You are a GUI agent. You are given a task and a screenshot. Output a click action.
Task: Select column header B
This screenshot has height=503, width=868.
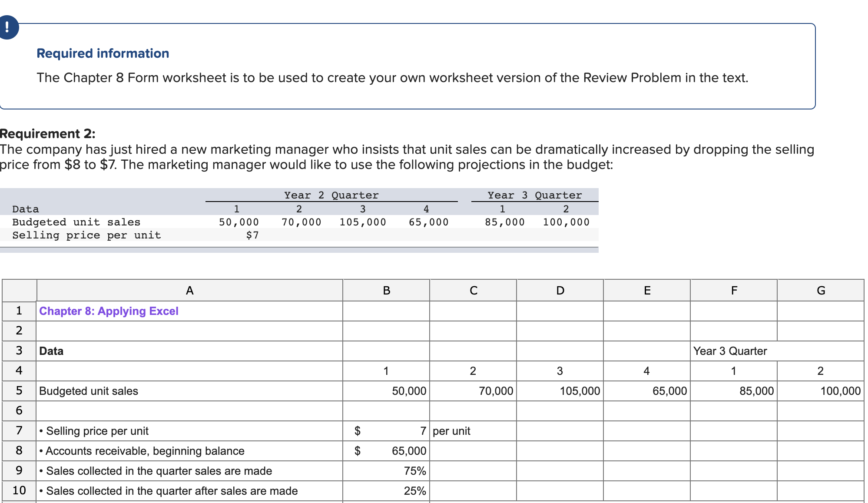point(386,290)
